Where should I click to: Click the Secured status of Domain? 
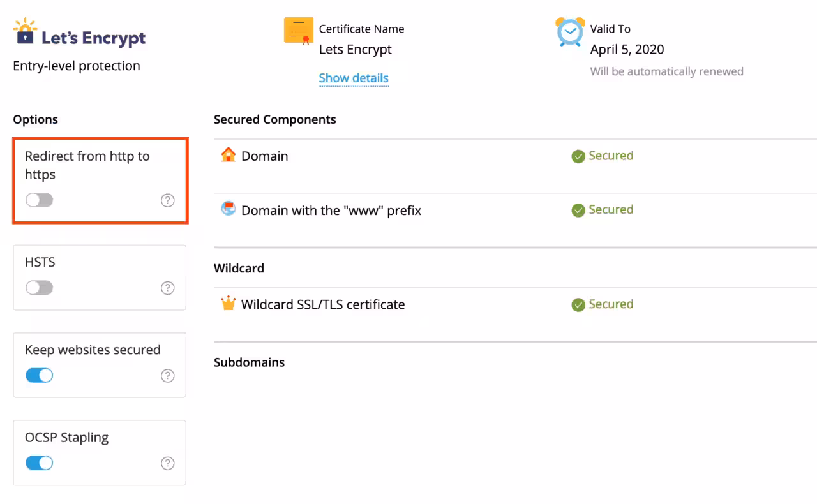pos(611,156)
